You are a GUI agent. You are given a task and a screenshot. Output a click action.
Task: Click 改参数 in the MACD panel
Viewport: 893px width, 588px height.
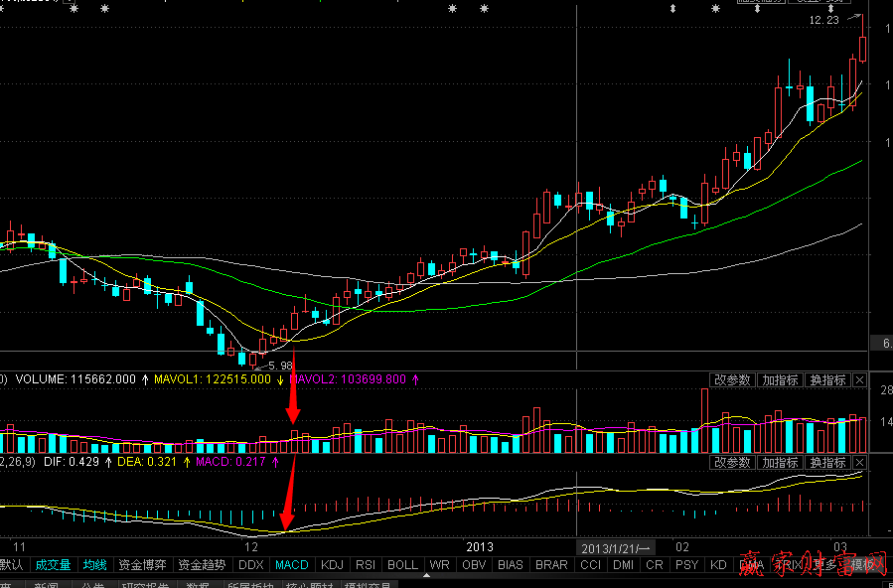coord(732,463)
